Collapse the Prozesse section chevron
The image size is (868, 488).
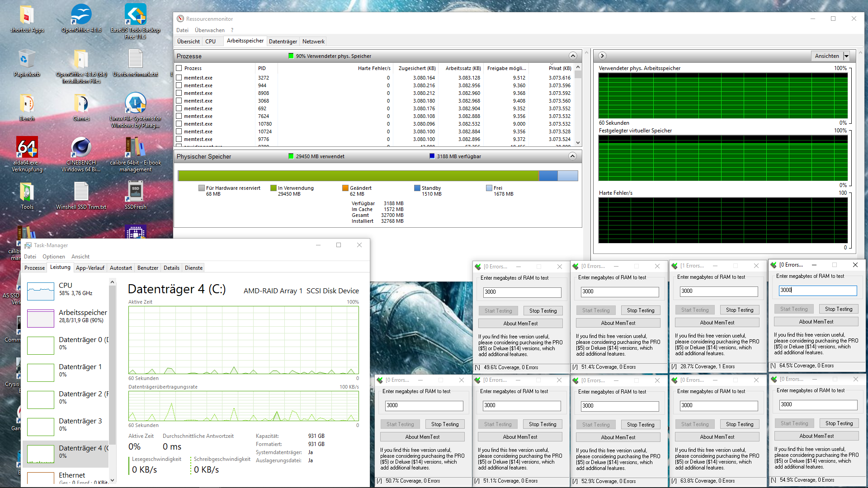pyautogui.click(x=573, y=56)
